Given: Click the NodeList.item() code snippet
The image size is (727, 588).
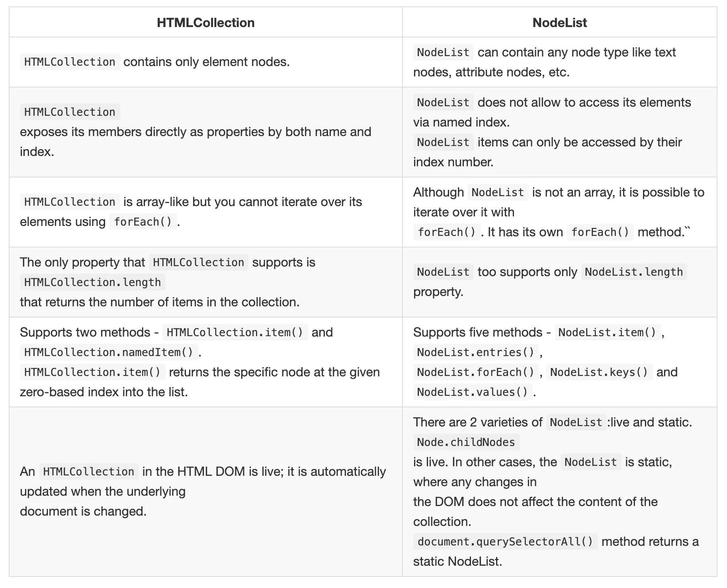Looking at the screenshot, I should (607, 333).
